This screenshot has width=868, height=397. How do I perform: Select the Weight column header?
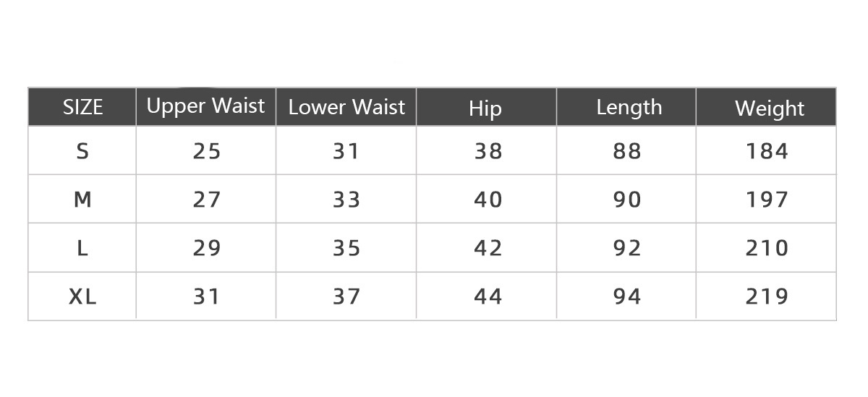[x=770, y=108]
